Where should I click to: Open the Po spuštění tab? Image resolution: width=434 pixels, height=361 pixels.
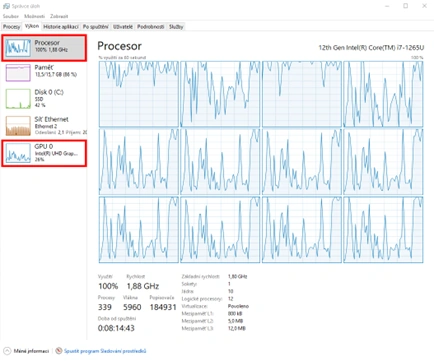tap(96, 27)
